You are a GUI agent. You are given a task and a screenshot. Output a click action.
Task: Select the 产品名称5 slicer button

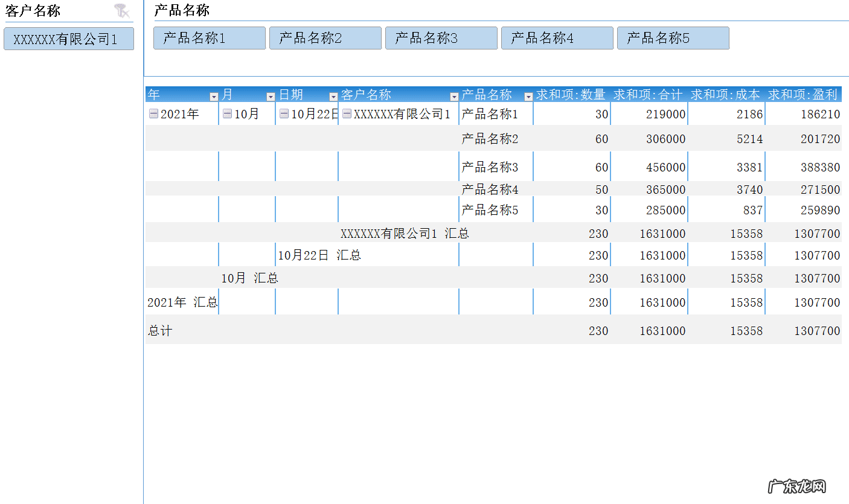click(x=673, y=37)
